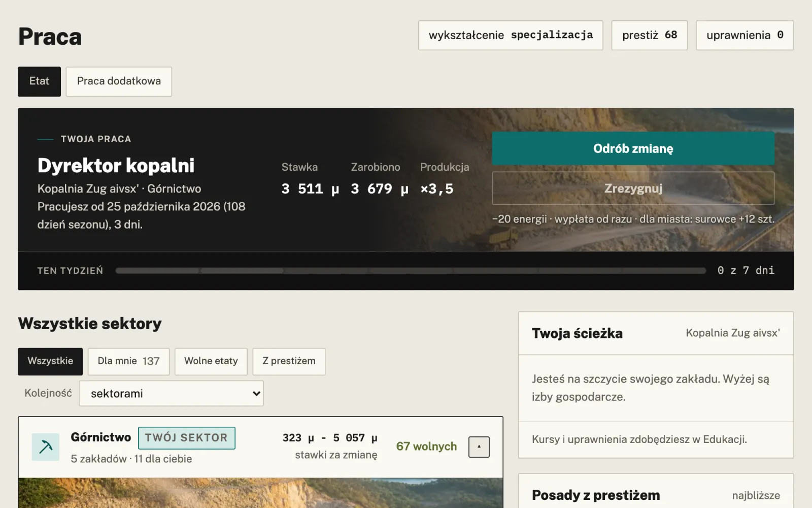Open the uprawnienia 0 badge
This screenshot has height=508, width=812.
pos(745,35)
